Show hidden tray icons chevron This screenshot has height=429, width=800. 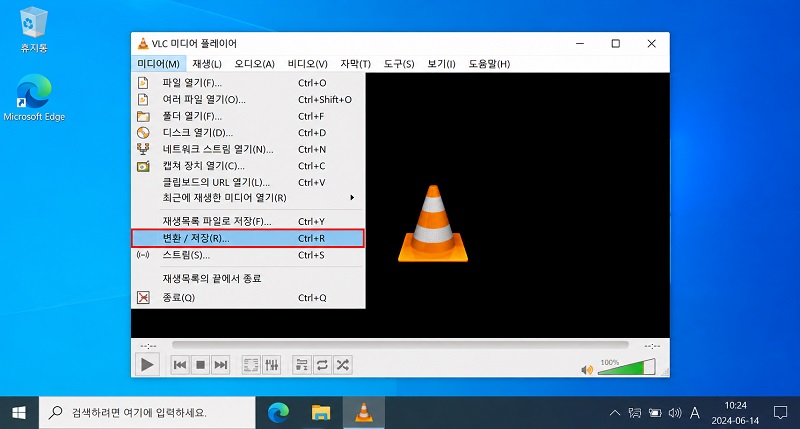point(615,413)
